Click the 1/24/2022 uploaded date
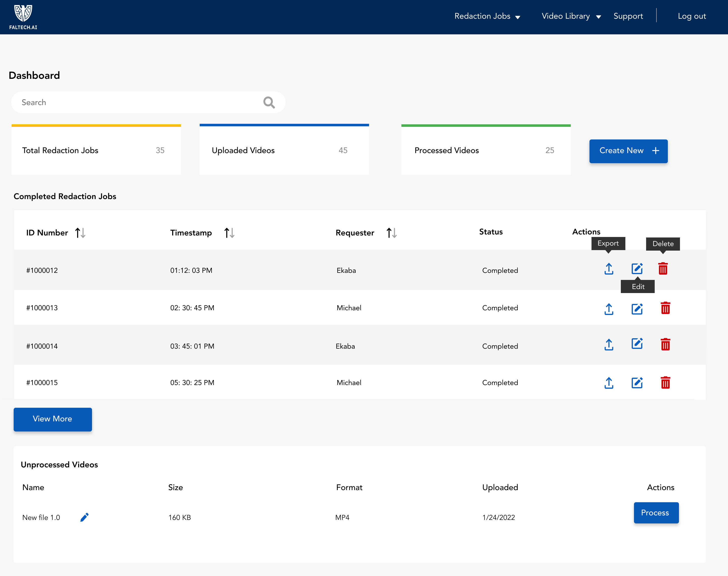Image resolution: width=728 pixels, height=576 pixels. [x=498, y=518]
